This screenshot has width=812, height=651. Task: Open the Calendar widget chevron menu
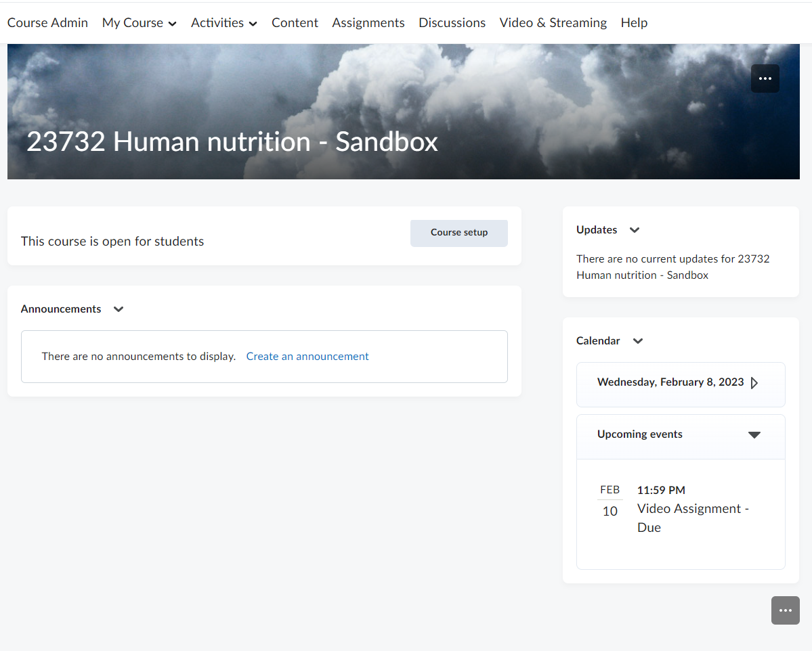coord(637,341)
